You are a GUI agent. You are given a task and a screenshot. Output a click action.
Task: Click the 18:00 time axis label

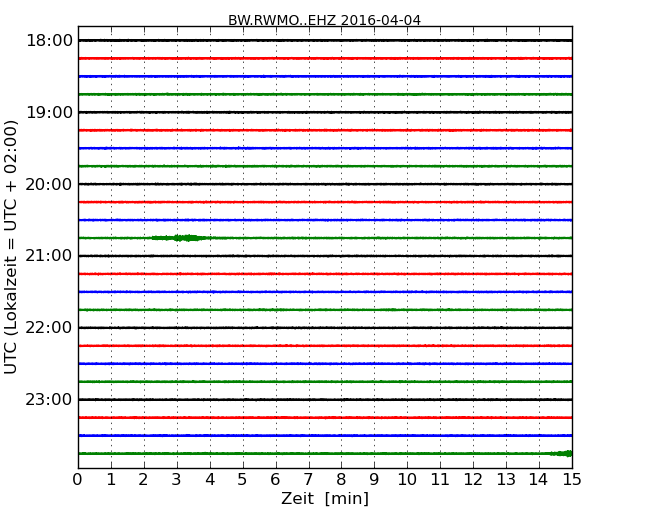coord(49,41)
